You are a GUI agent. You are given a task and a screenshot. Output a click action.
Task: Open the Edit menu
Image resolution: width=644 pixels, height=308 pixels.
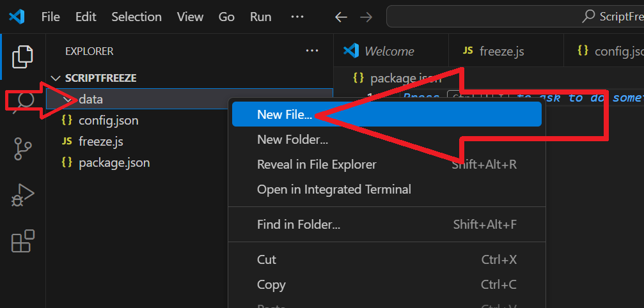click(x=86, y=17)
